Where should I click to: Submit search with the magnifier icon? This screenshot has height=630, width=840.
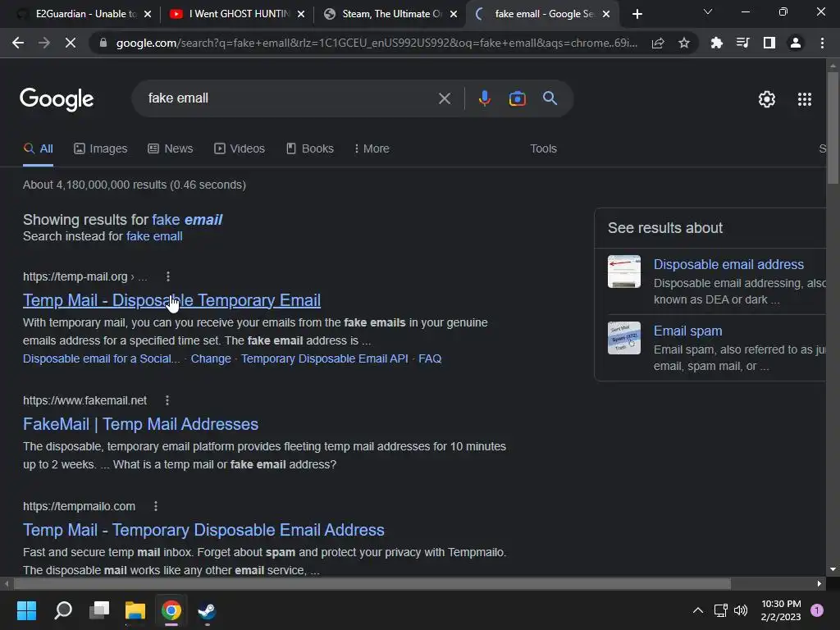[x=550, y=98]
